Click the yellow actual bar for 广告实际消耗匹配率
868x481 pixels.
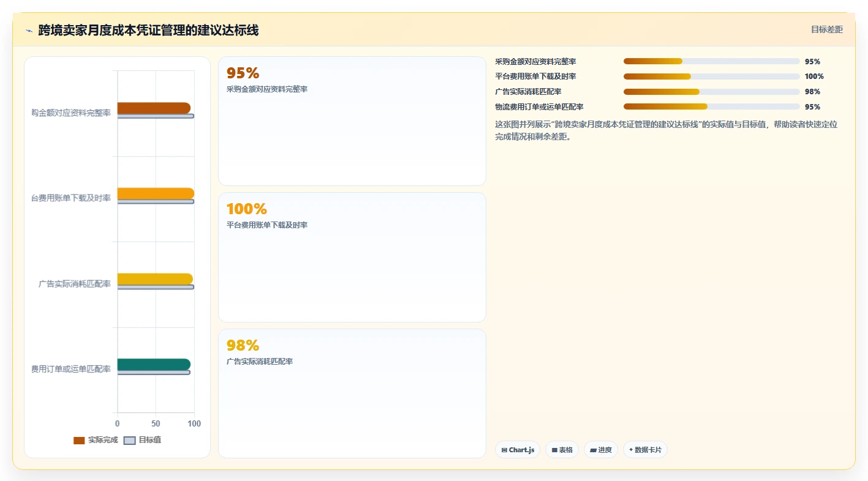point(155,279)
